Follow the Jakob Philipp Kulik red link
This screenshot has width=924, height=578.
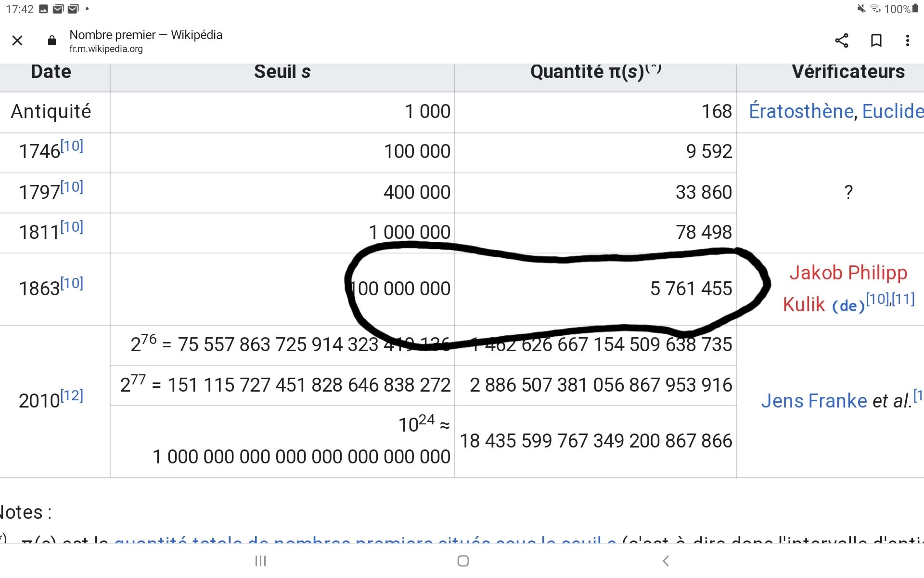point(848,273)
